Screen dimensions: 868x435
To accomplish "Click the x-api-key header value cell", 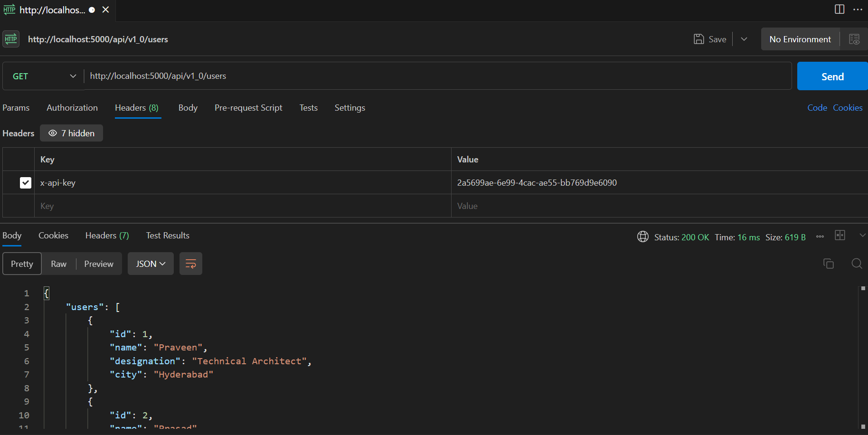I will coord(660,183).
